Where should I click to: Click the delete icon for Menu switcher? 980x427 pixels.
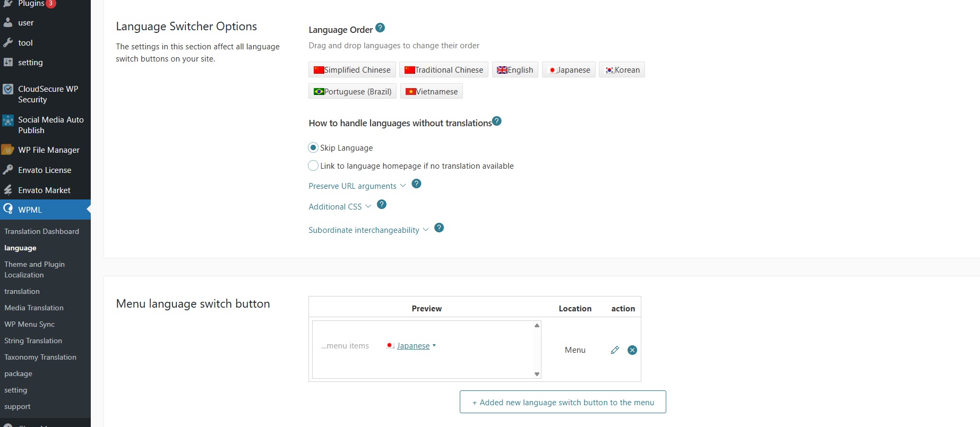[x=632, y=350]
